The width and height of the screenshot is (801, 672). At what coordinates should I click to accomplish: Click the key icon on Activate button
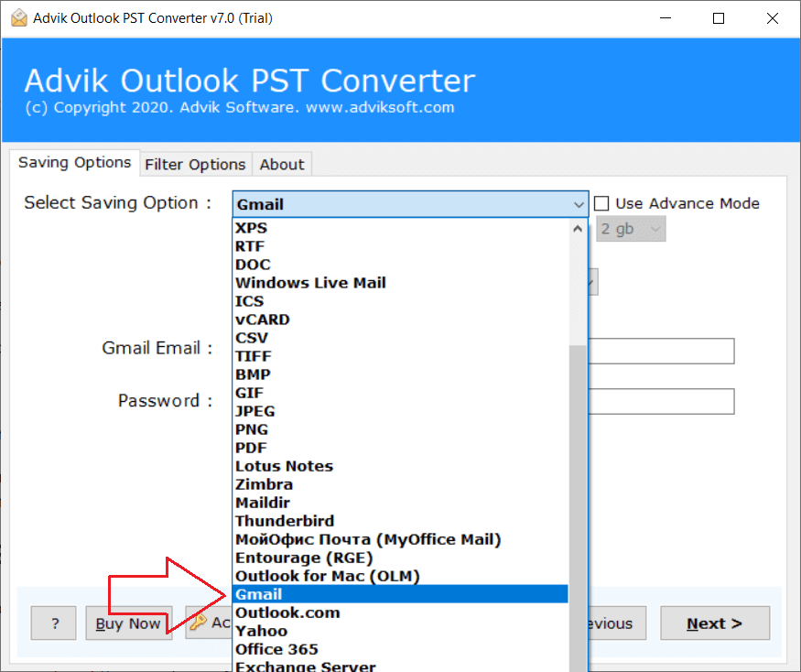[x=197, y=623]
